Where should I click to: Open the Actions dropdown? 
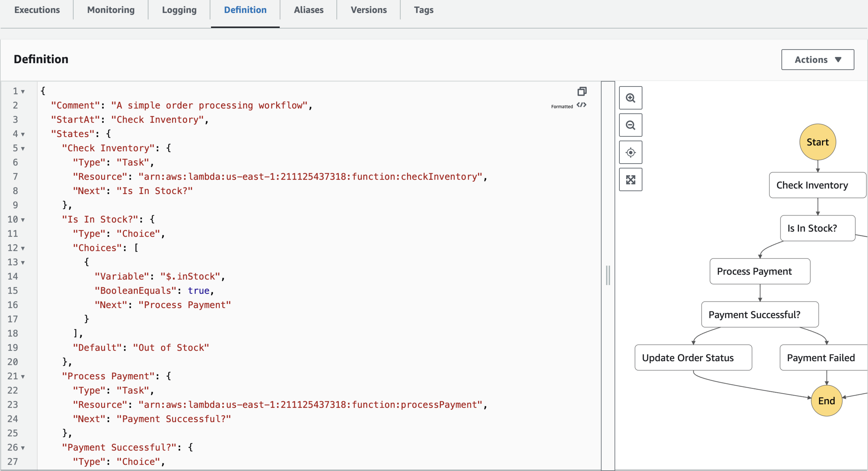point(817,60)
